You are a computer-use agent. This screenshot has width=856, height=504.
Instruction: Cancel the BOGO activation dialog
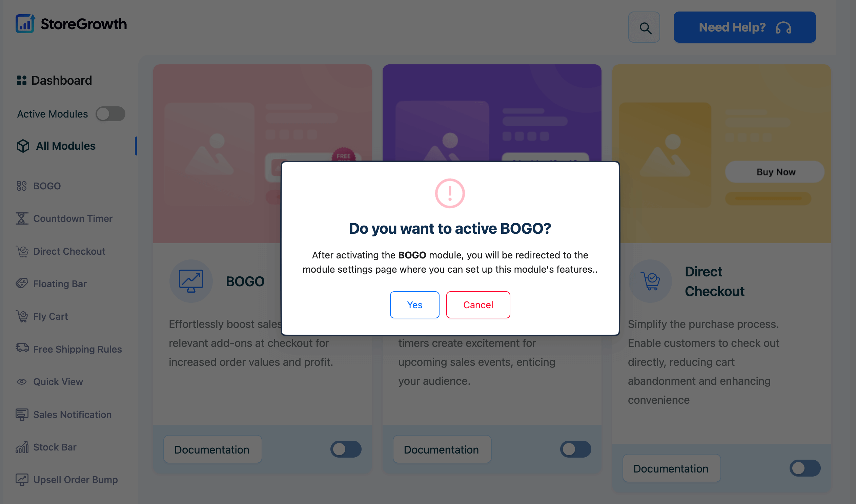[x=478, y=304]
